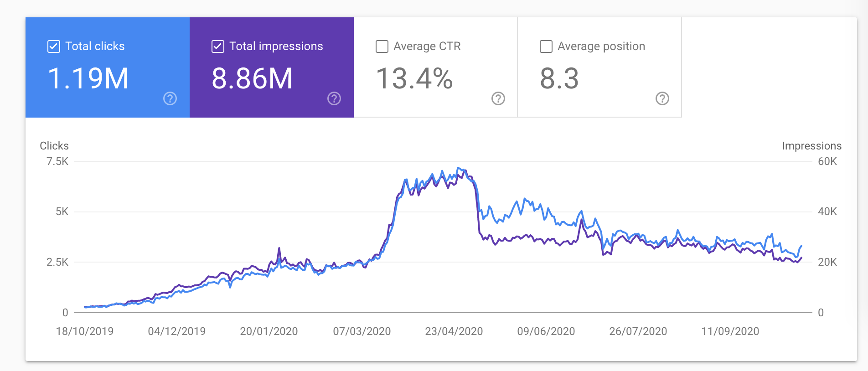Click the 20/01/2020 date label
The image size is (868, 371).
click(269, 331)
